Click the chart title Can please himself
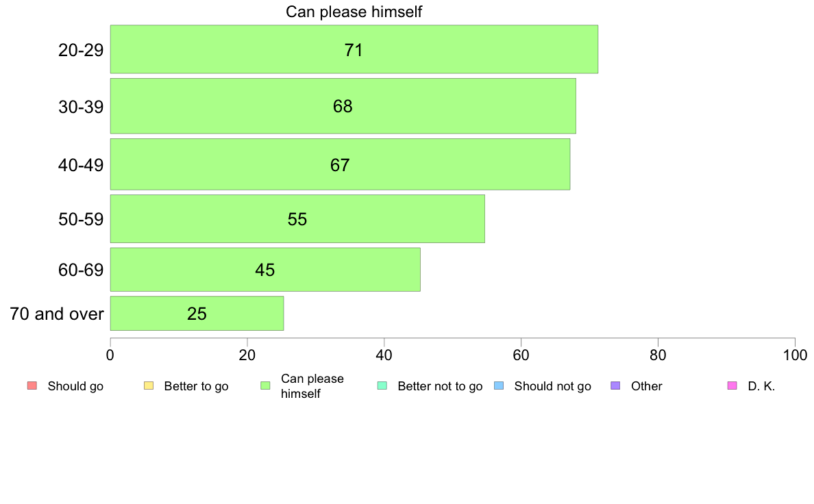 [354, 12]
